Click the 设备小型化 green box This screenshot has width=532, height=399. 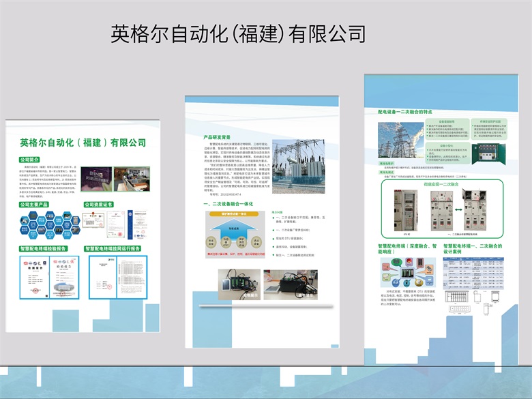(447, 153)
